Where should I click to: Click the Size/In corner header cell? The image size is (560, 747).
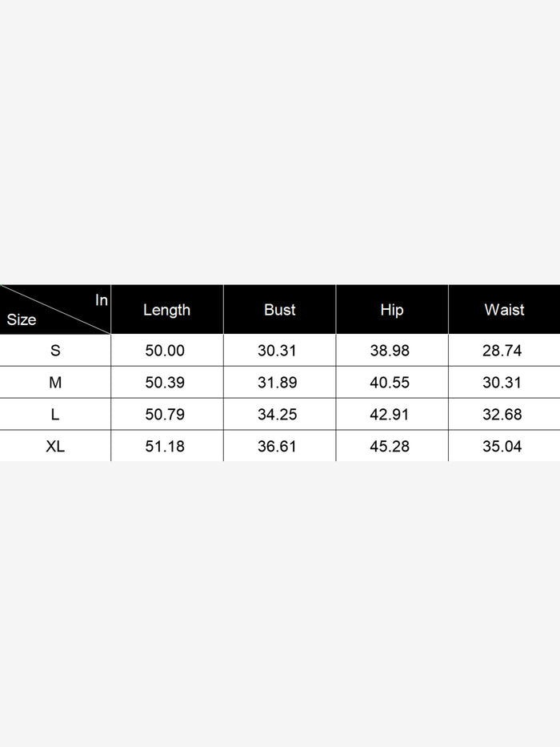pos(55,310)
